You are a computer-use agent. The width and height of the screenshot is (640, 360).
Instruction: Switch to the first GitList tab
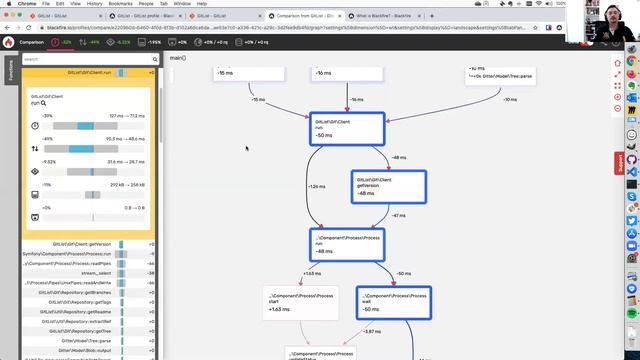pos(65,16)
